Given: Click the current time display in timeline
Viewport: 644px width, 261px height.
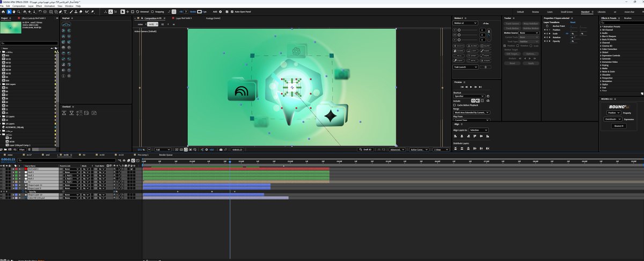Looking at the screenshot, I should [8, 160].
